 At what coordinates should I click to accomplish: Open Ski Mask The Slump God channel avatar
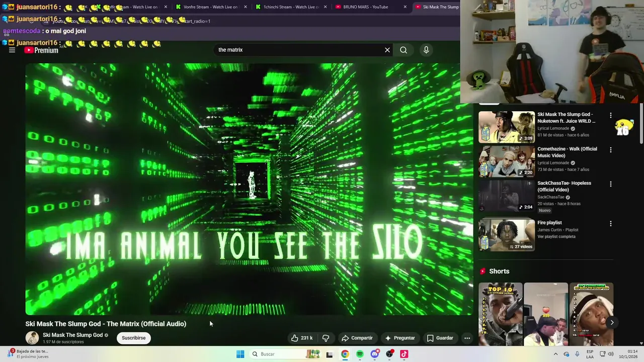(x=32, y=338)
